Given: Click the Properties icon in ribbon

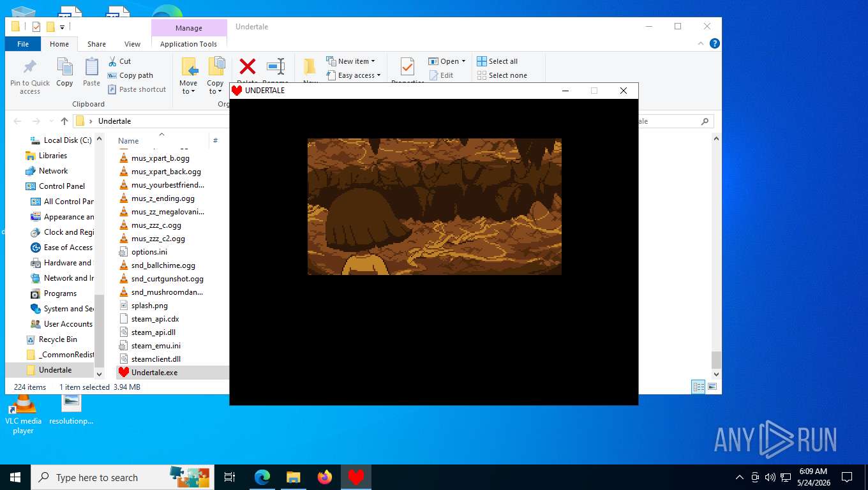Looking at the screenshot, I should 407,66.
